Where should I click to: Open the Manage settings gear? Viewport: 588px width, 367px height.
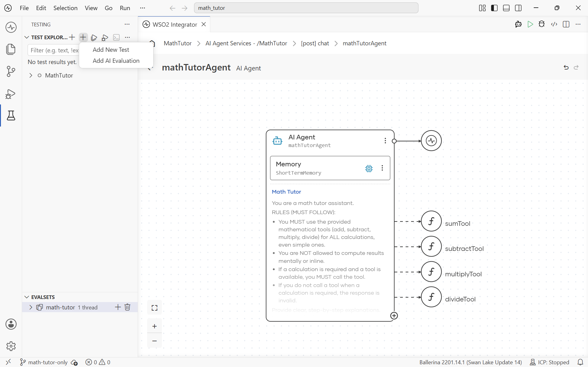tap(11, 346)
